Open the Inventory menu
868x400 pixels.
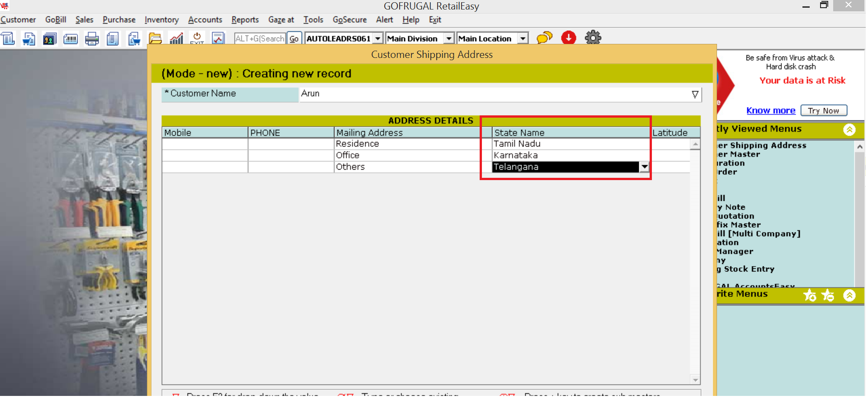tap(161, 20)
